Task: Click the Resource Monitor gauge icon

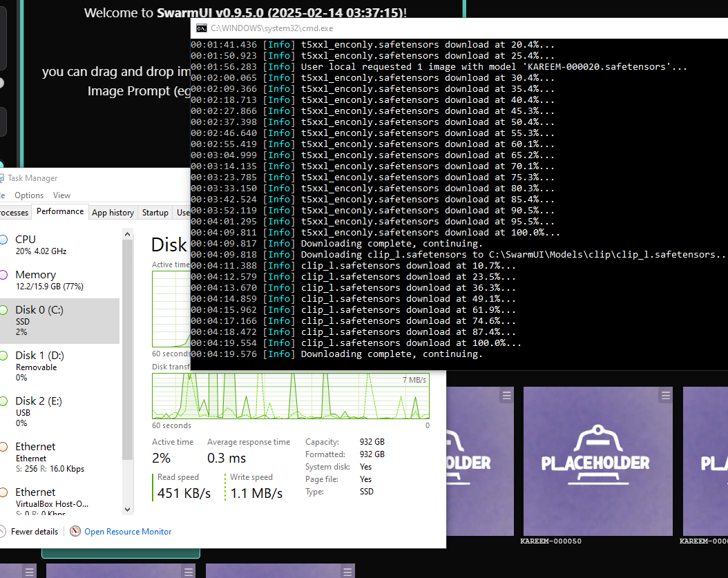Action: coord(75,531)
